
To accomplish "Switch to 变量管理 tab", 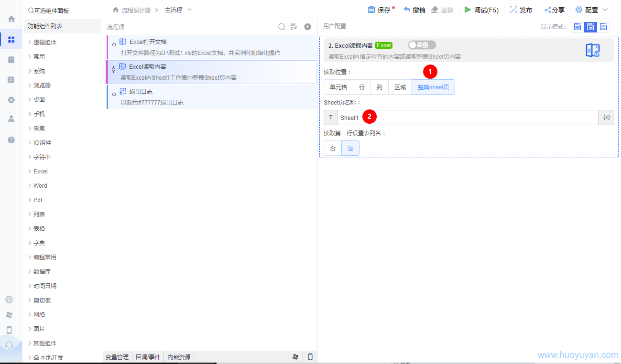I will [117, 357].
